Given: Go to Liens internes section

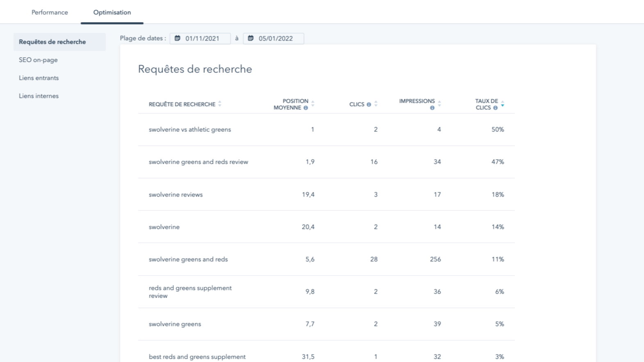Looking at the screenshot, I should pyautogui.click(x=39, y=96).
